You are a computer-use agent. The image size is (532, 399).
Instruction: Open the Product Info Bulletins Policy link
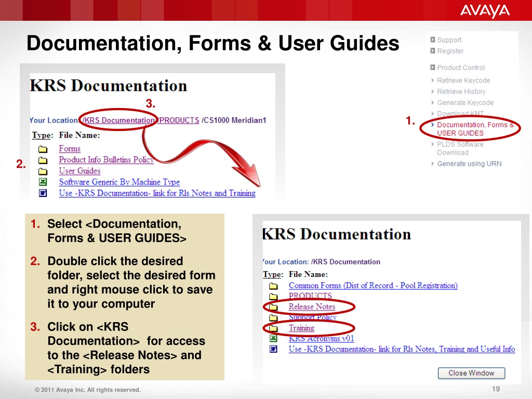click(106, 160)
